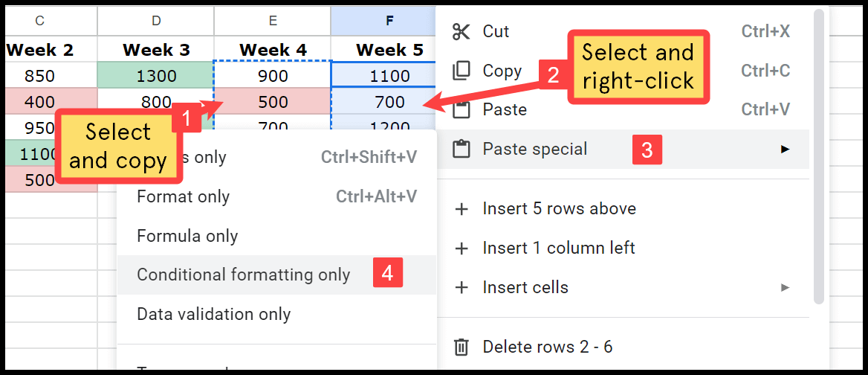868x375 pixels.
Task: Select the column D header
Action: tap(156, 21)
